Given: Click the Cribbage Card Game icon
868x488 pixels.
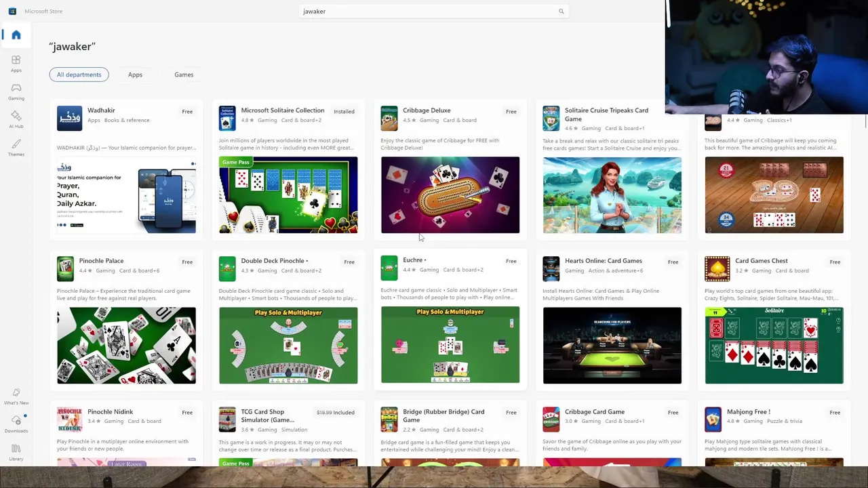Looking at the screenshot, I should (551, 420).
